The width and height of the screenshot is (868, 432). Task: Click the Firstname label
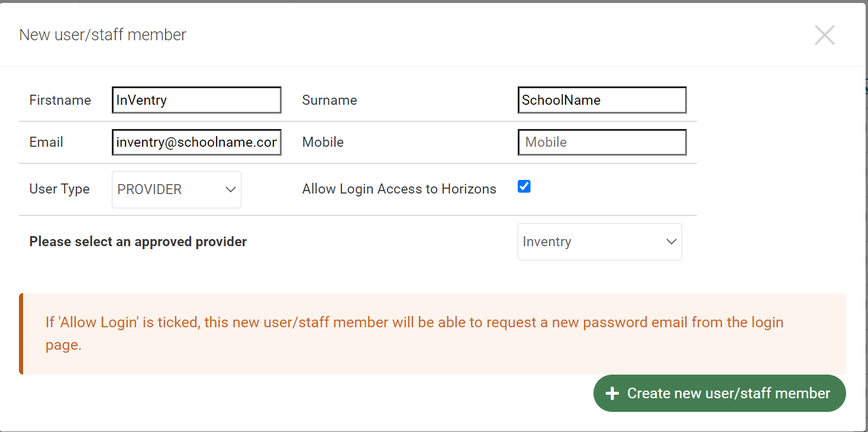tap(60, 100)
